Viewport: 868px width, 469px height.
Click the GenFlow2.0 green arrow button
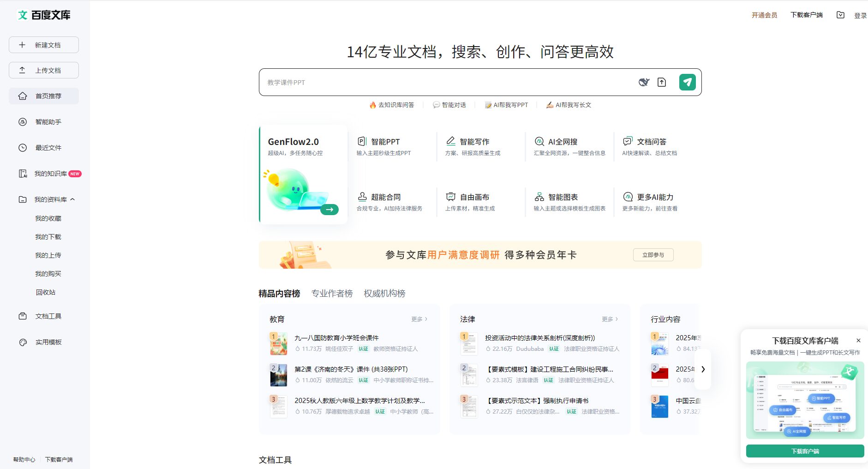point(329,210)
